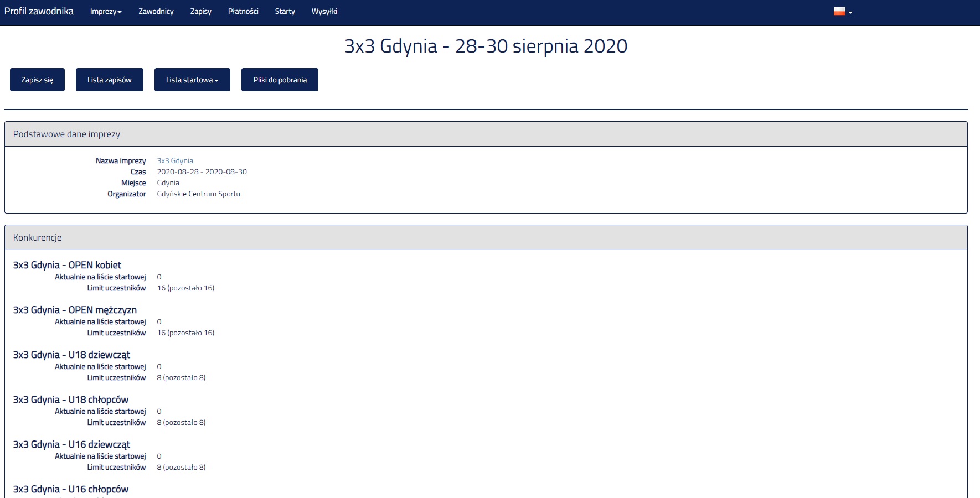980x498 pixels.
Task: Open the Starty navigation item
Action: [285, 12]
